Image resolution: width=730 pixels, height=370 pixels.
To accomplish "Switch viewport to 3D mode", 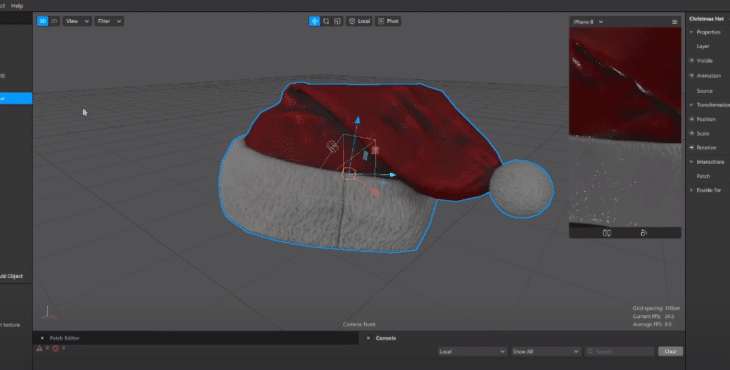I will [x=42, y=21].
